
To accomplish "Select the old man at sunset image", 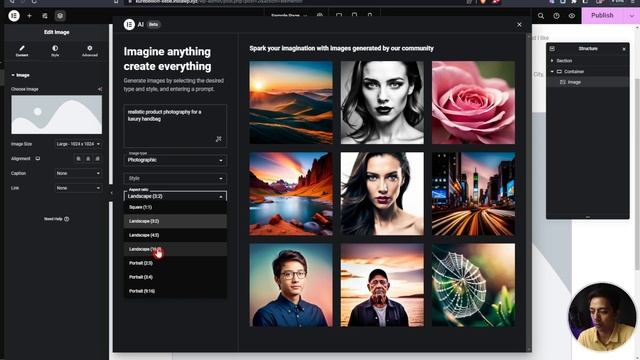I will (382, 285).
